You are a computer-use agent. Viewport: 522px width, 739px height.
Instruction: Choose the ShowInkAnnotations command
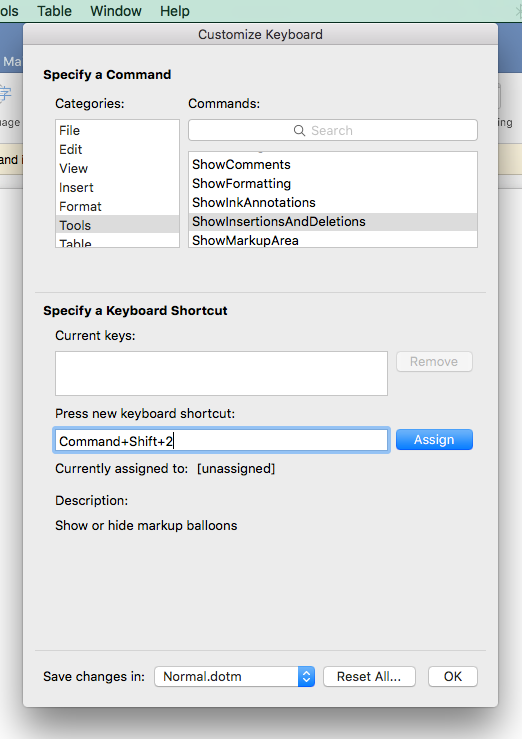(x=333, y=203)
